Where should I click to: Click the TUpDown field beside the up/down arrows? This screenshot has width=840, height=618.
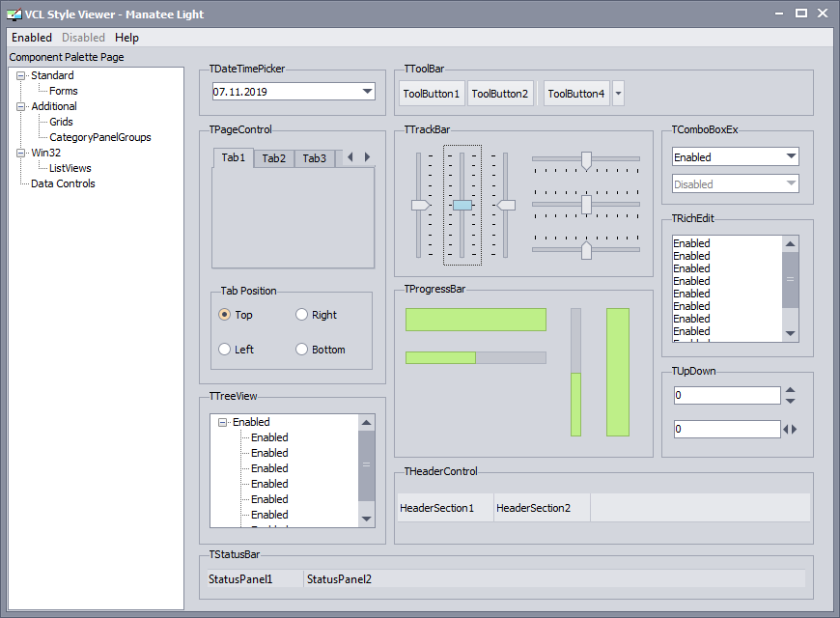[x=727, y=396]
